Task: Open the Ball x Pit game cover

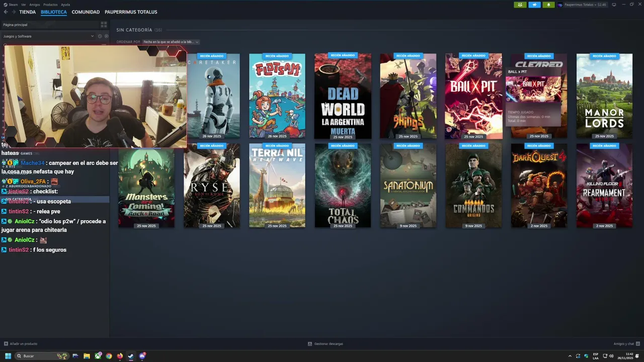Action: point(473,96)
